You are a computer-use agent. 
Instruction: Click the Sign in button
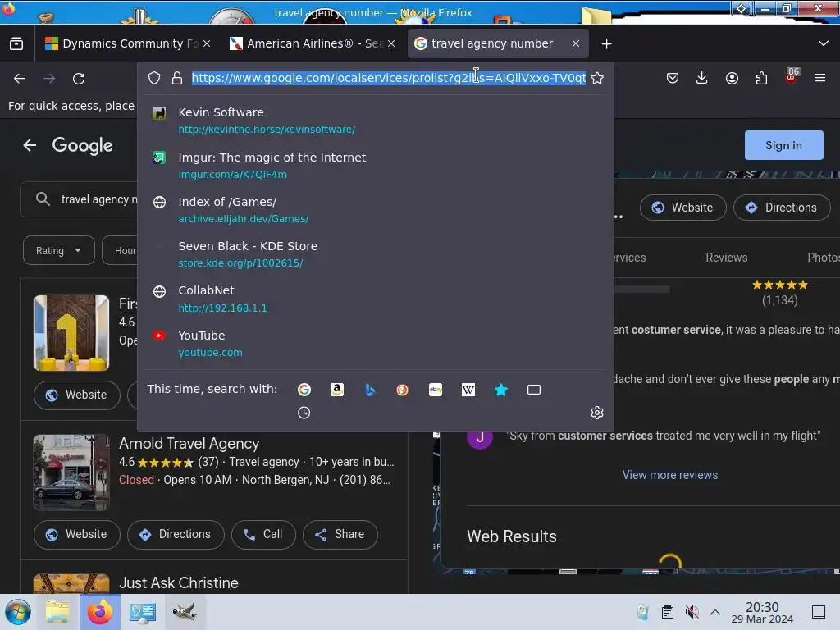(783, 145)
